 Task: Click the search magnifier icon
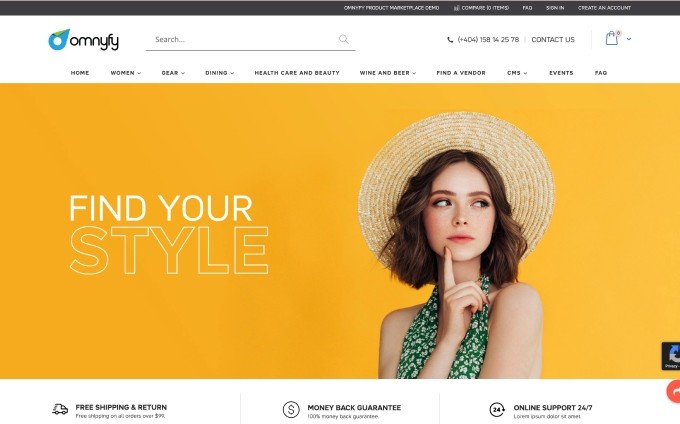343,39
